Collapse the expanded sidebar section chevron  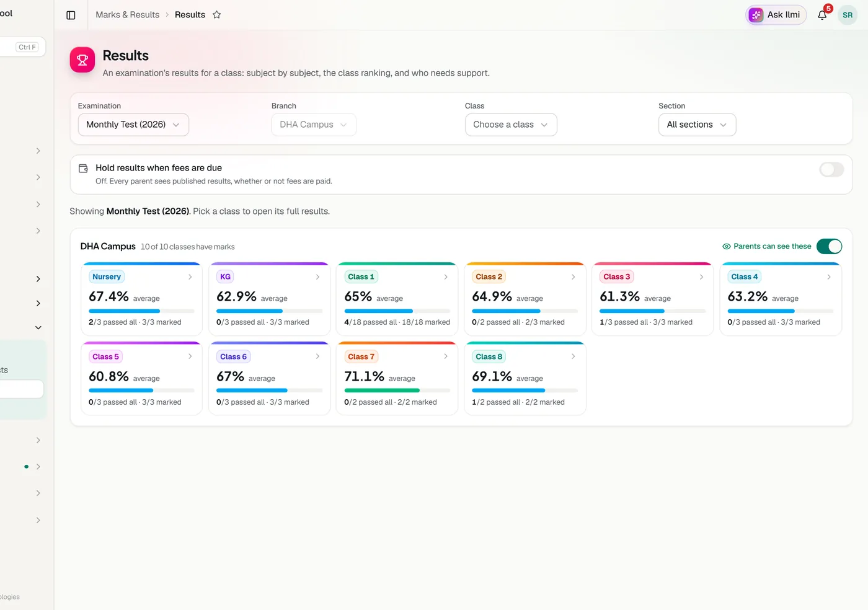point(38,327)
